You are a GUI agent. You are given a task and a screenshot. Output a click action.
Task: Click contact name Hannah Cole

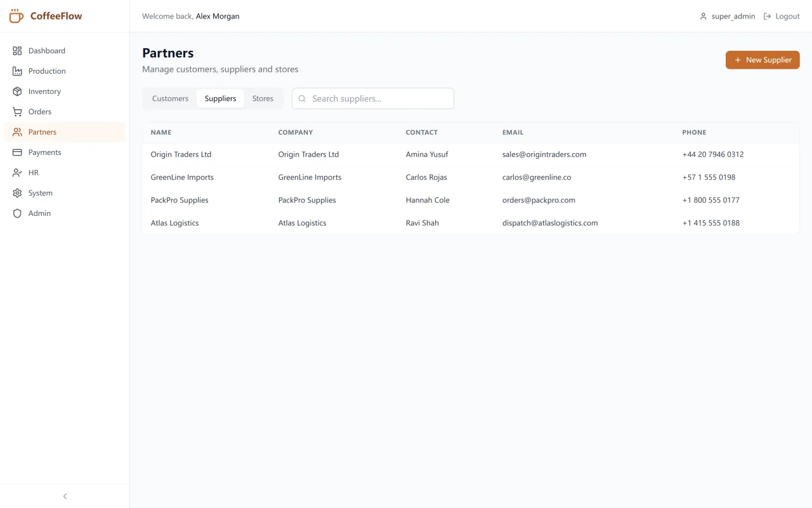point(428,200)
